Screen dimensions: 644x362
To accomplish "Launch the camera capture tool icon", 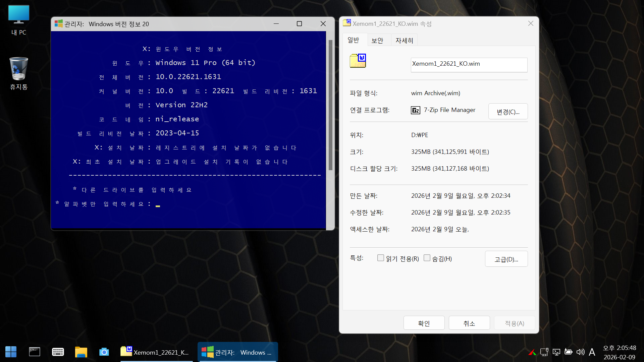I will (104, 352).
